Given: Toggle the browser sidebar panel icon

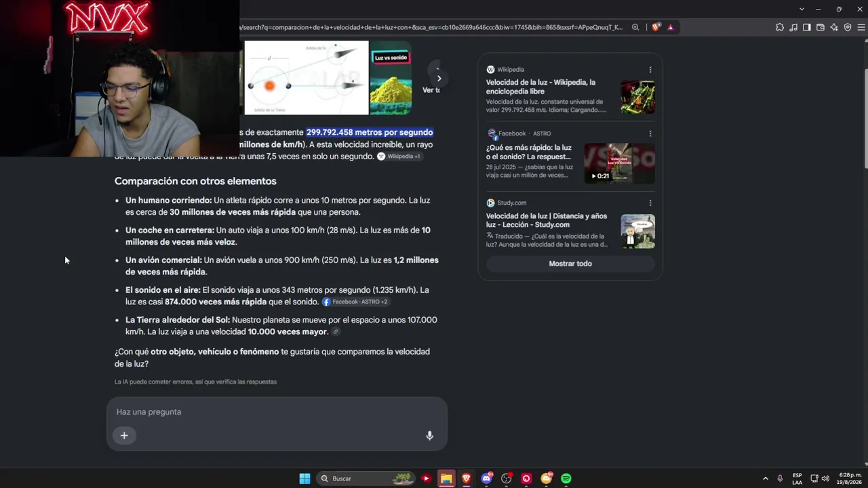Looking at the screenshot, I should [x=807, y=27].
